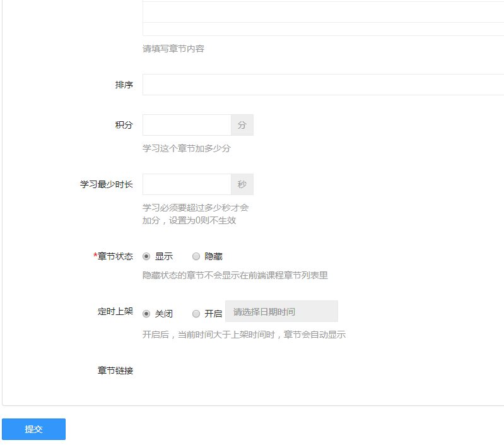This screenshot has width=504, height=445.
Task: Select the 显示 radio button
Action: 146,256
